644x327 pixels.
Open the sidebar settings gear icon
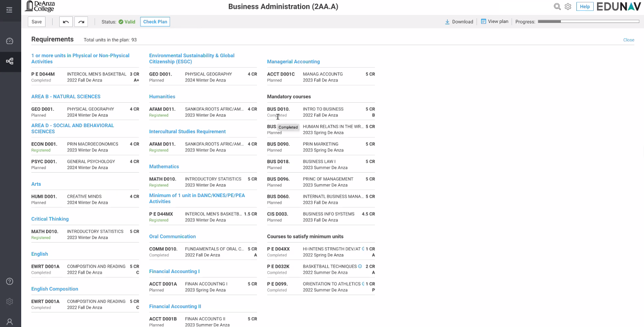(x=9, y=302)
